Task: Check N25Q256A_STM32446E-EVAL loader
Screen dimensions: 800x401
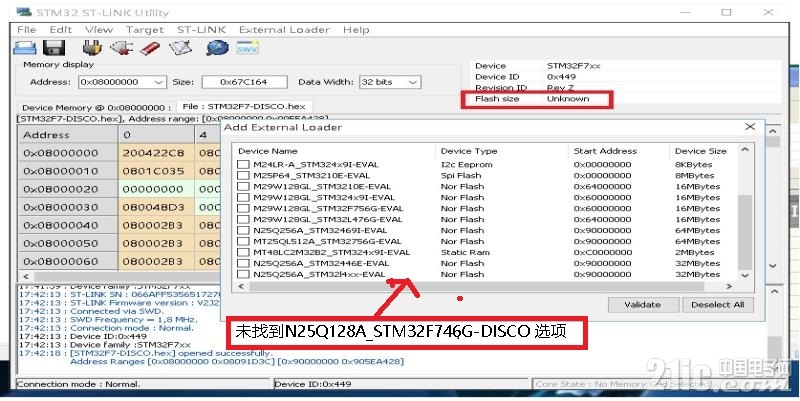Action: (x=243, y=263)
